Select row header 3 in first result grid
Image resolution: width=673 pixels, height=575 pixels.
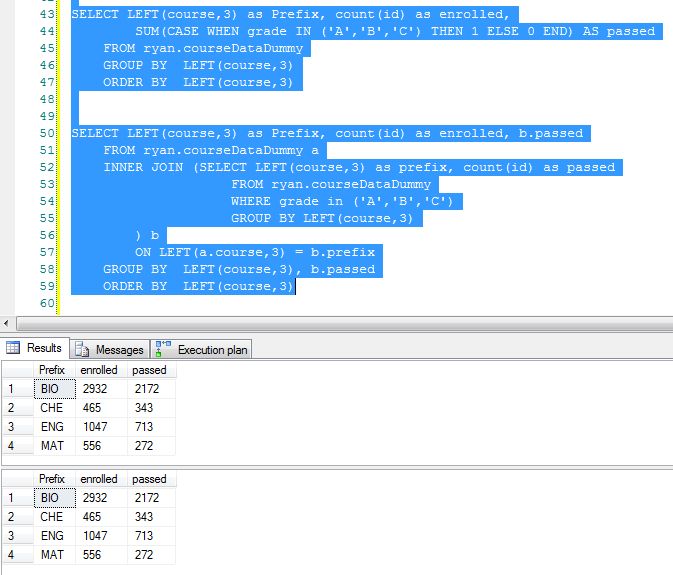(x=18, y=427)
